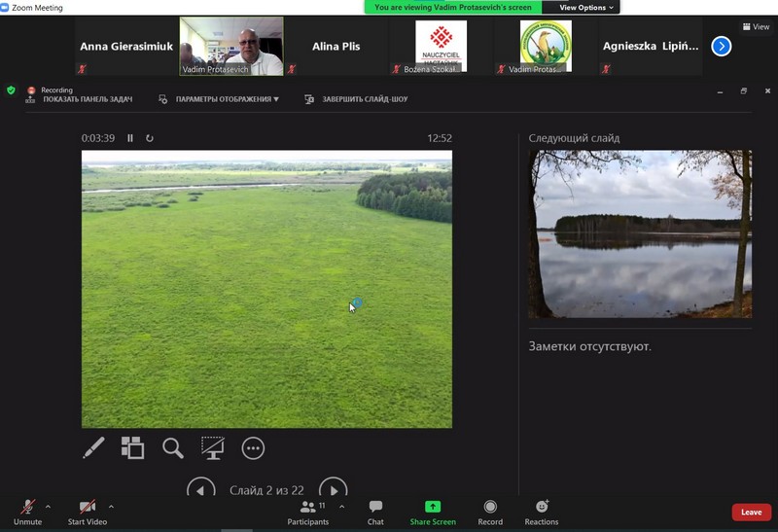Click the magnifier zoom into slide icon
778x532 pixels.
172,447
